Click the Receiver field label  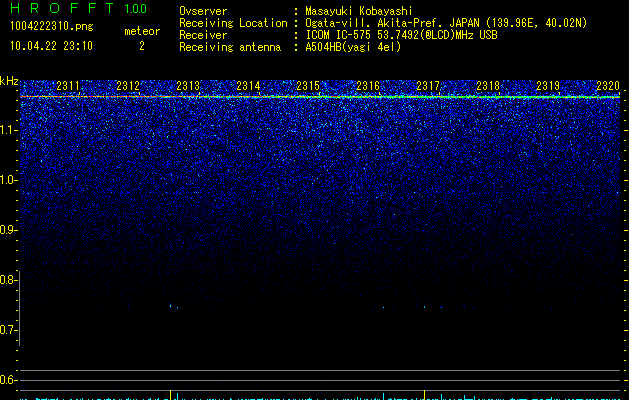(x=203, y=35)
